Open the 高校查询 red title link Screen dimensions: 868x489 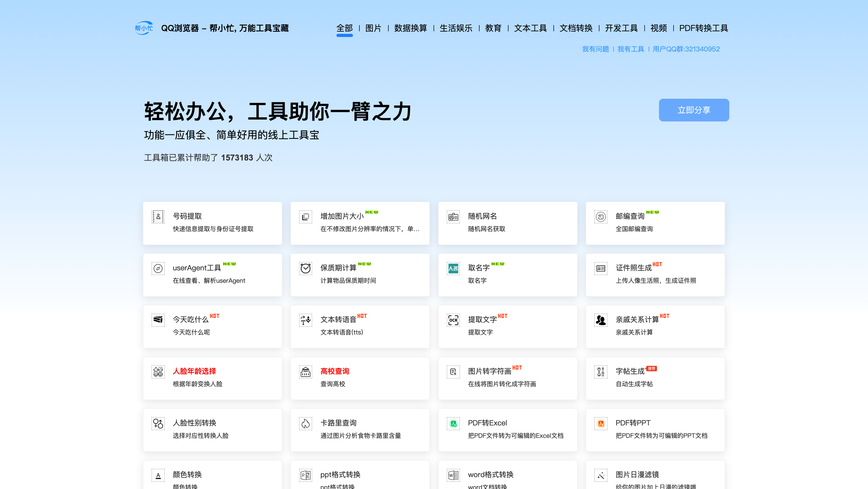click(x=334, y=371)
